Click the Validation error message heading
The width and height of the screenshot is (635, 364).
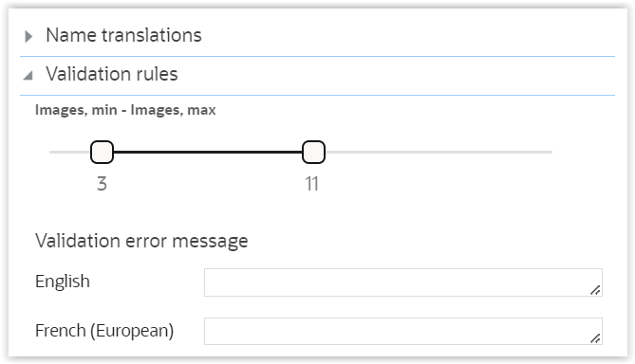pos(141,241)
